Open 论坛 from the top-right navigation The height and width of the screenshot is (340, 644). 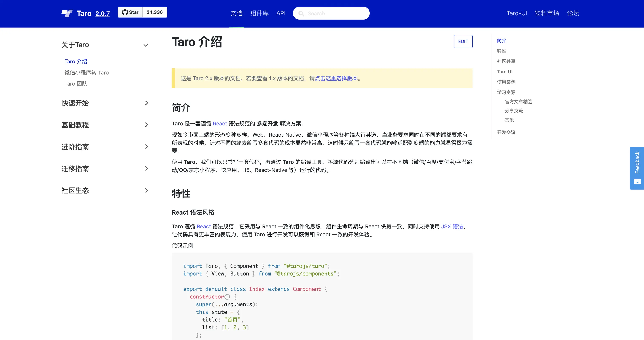click(572, 13)
